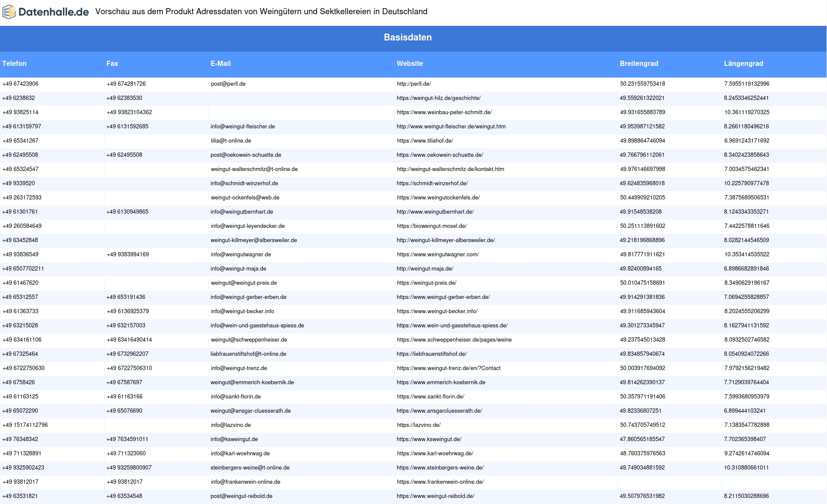Click latitude value 47.860565185547
This screenshot has width=827, height=504.
pos(642,439)
